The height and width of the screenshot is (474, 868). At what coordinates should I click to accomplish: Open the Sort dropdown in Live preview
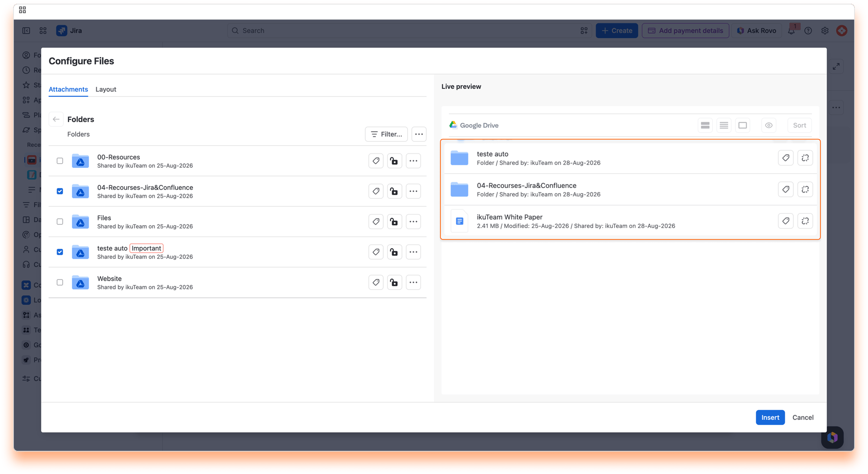[800, 125]
